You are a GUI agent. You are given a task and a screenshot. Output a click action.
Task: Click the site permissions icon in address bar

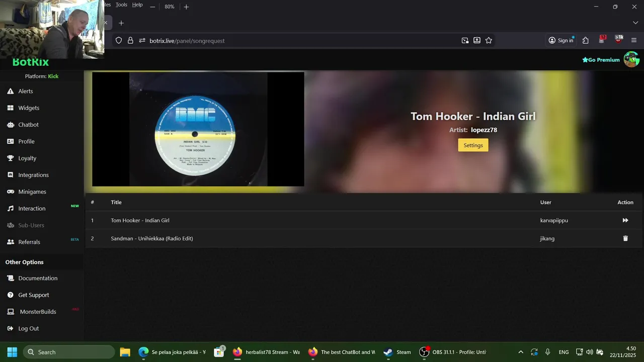[142, 41]
